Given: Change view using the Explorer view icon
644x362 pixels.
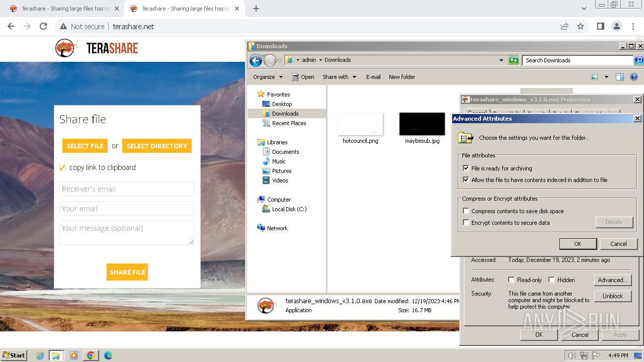Looking at the screenshot, I should 594,77.
